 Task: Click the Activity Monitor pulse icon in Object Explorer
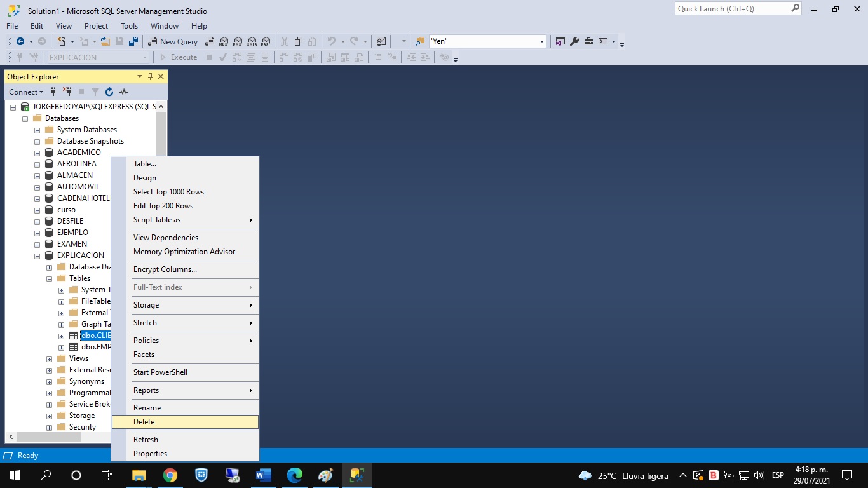pyautogui.click(x=123, y=91)
